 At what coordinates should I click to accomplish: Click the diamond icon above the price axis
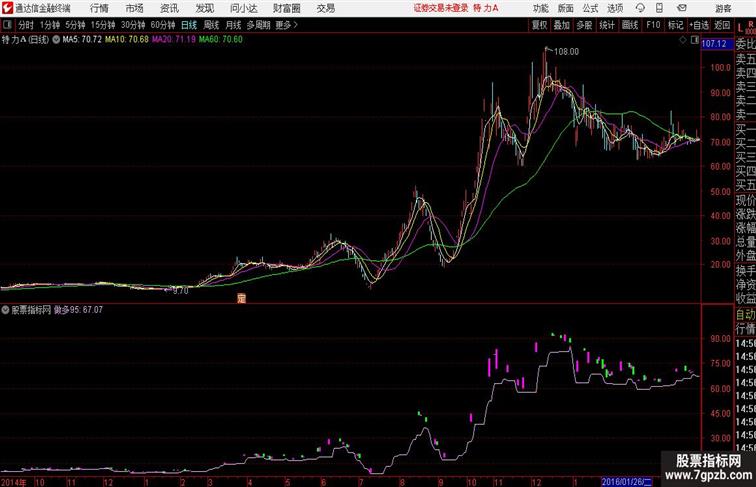[683, 41]
